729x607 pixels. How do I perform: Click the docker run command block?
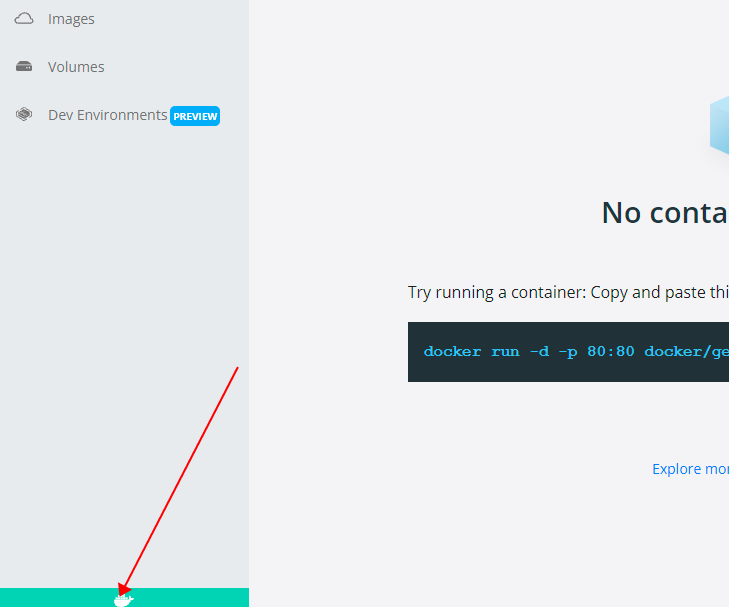click(568, 352)
